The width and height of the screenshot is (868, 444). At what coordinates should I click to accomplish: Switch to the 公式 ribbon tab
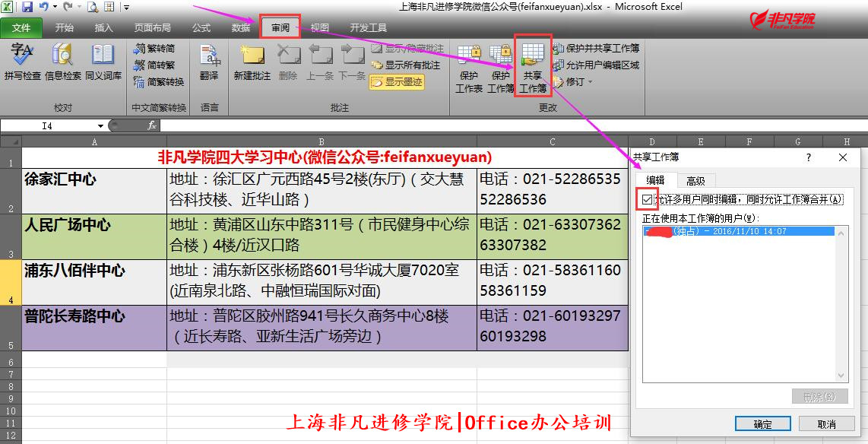(201, 27)
